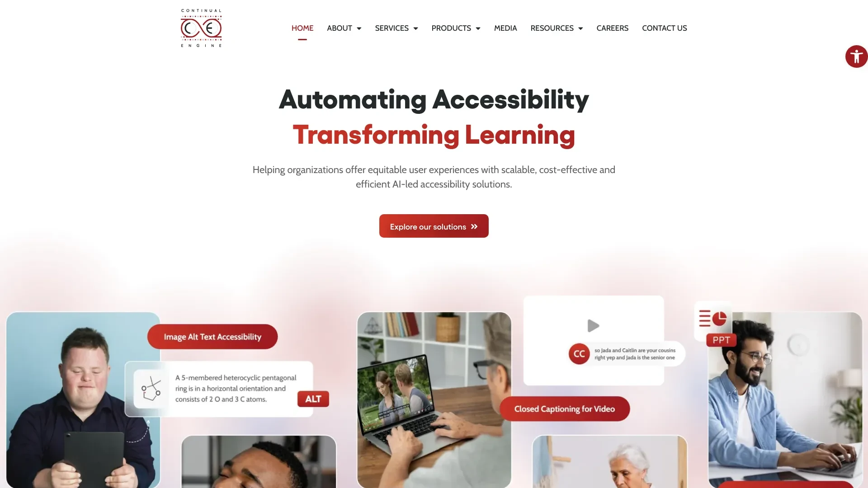Screen dimensions: 868x488
Task: Click the MEDIA navigation link
Action: point(505,28)
